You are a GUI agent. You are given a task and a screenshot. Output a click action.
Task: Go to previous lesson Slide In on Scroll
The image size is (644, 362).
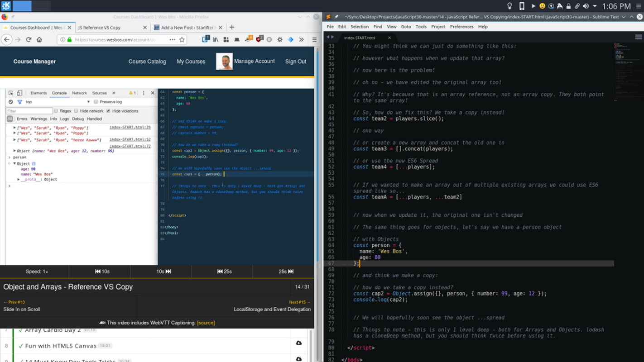pos(22,305)
